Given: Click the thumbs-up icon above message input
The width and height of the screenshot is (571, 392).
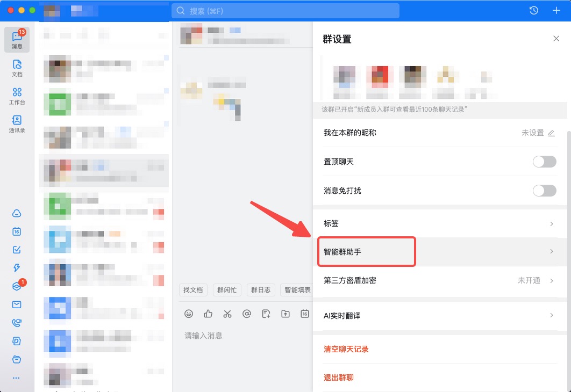Looking at the screenshot, I should pos(208,314).
